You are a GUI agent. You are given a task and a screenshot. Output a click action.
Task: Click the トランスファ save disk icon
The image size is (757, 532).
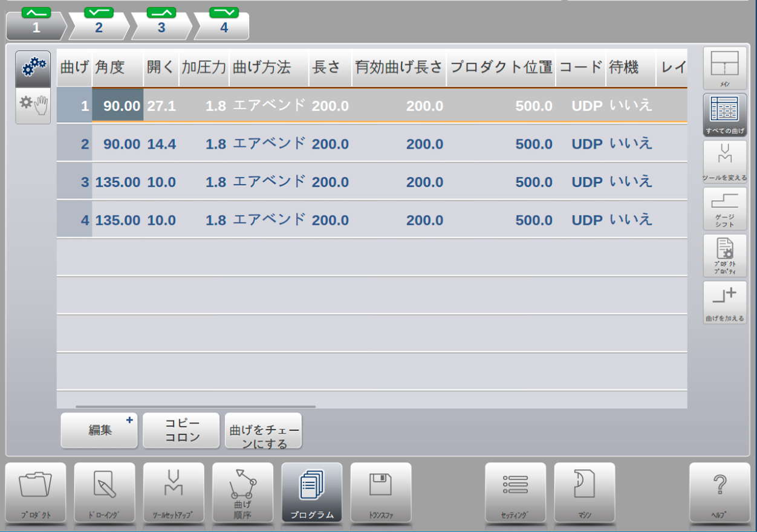pyautogui.click(x=381, y=492)
